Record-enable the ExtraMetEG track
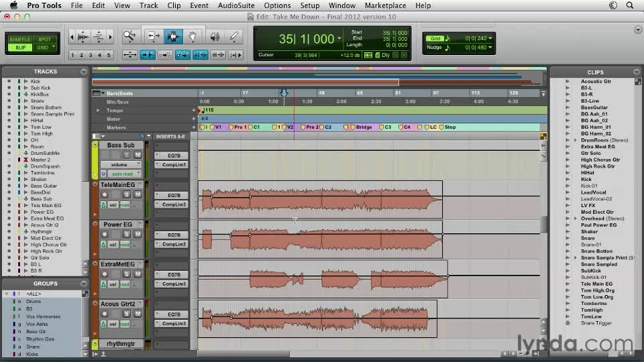This screenshot has height=362, width=644. (x=105, y=274)
